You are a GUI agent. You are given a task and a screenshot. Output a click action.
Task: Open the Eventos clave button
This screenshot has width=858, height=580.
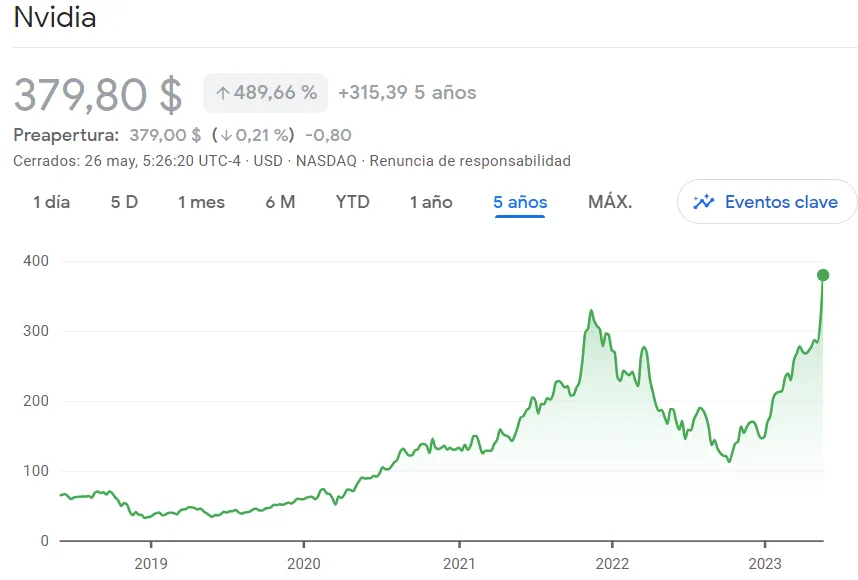(x=767, y=202)
